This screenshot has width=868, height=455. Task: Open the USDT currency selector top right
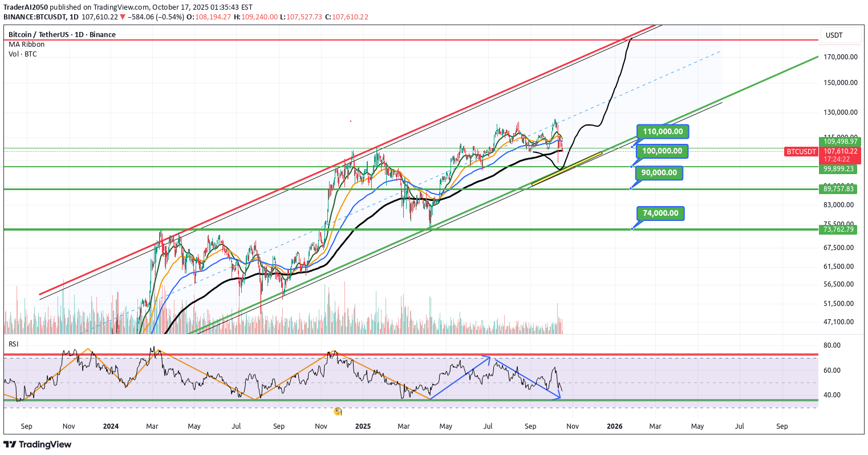[833, 35]
